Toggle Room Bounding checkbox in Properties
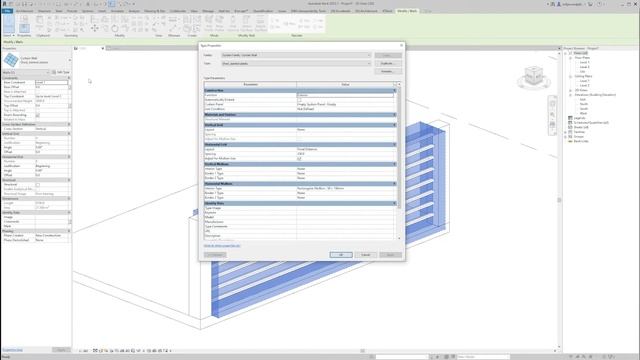640x360 pixels. [x=38, y=115]
